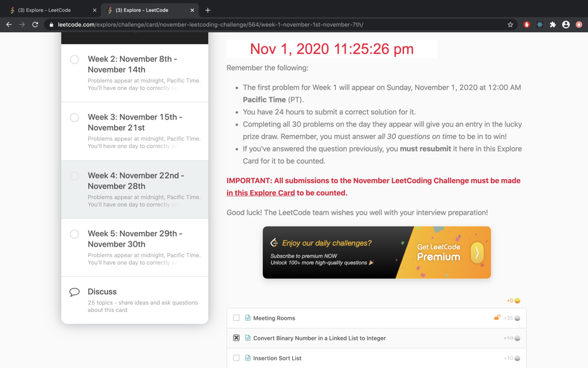Image resolution: width=588 pixels, height=368 pixels.
Task: Click the bold 'Pacific Time' text
Action: pyautogui.click(x=265, y=100)
